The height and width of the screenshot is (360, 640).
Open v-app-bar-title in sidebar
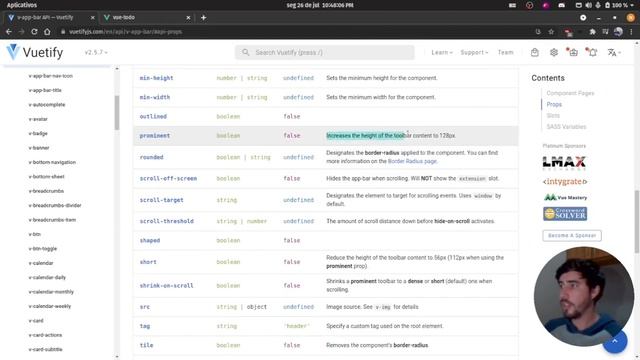(45, 90)
